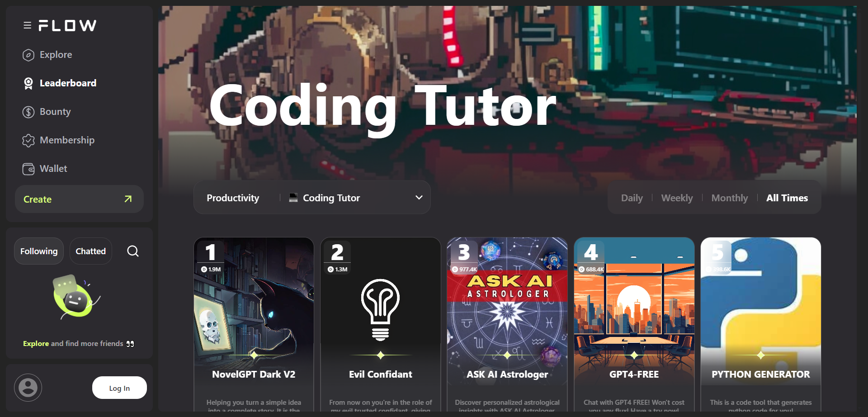Open search with the magnifier icon
868x417 pixels.
133,251
